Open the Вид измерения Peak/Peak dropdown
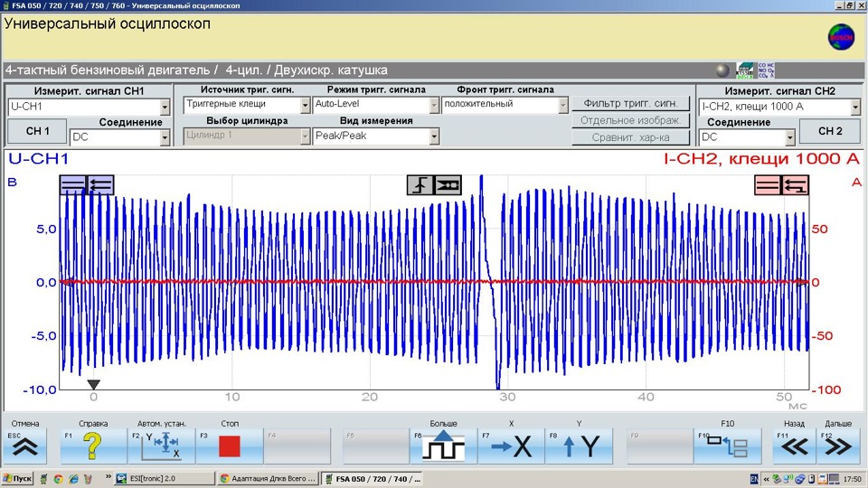 point(434,137)
